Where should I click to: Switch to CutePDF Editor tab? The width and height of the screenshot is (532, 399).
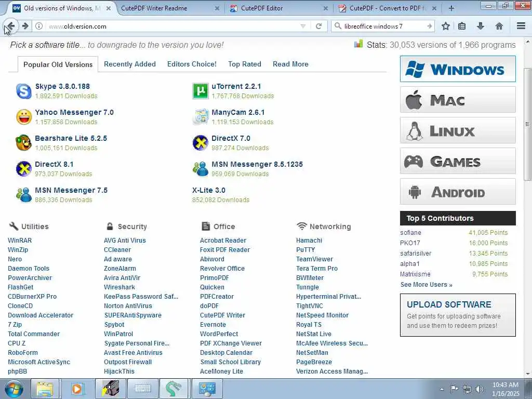pos(278,8)
